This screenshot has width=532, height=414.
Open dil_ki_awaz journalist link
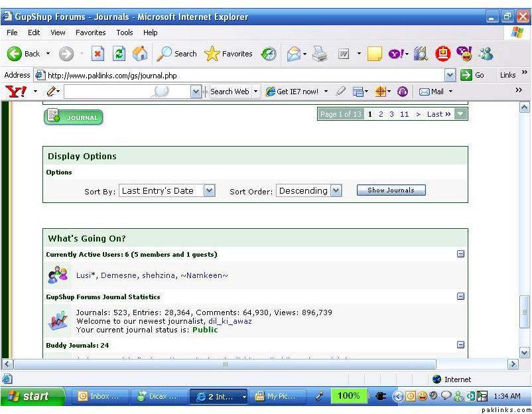coord(230,321)
